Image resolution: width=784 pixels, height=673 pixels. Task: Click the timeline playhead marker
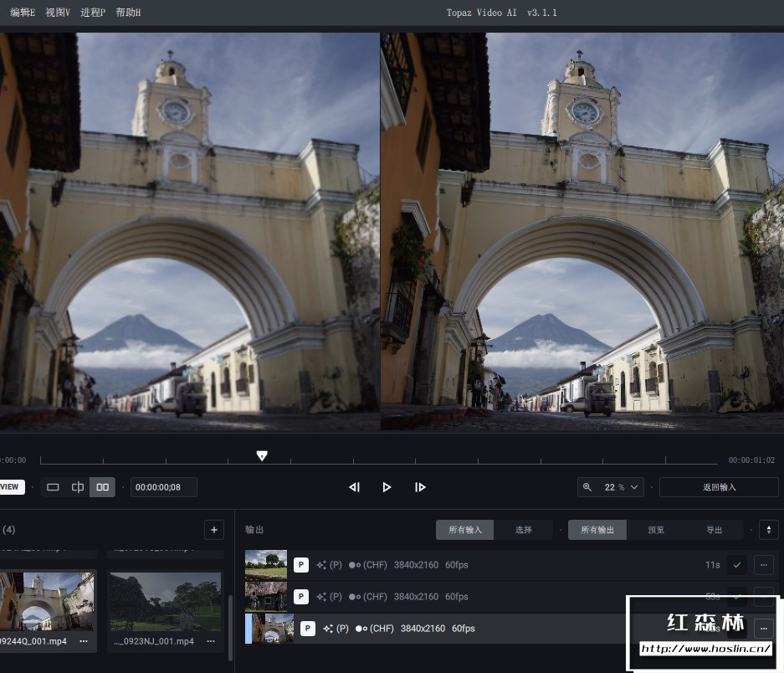pos(262,456)
